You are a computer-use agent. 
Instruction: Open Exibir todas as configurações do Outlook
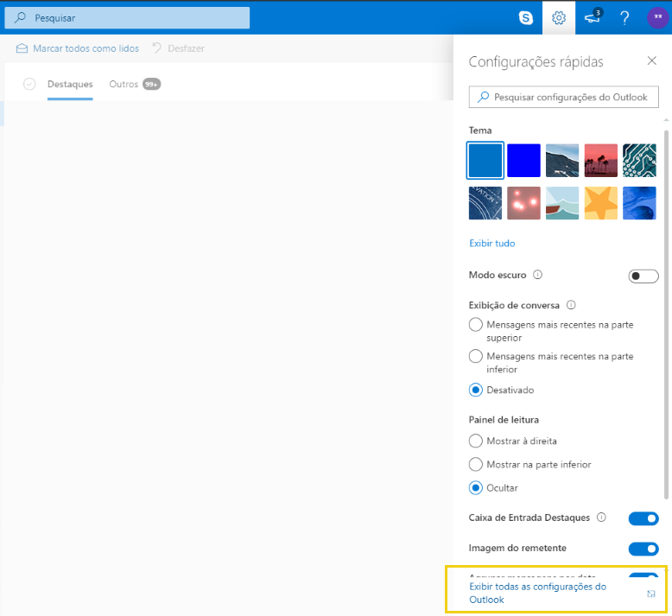click(x=537, y=593)
